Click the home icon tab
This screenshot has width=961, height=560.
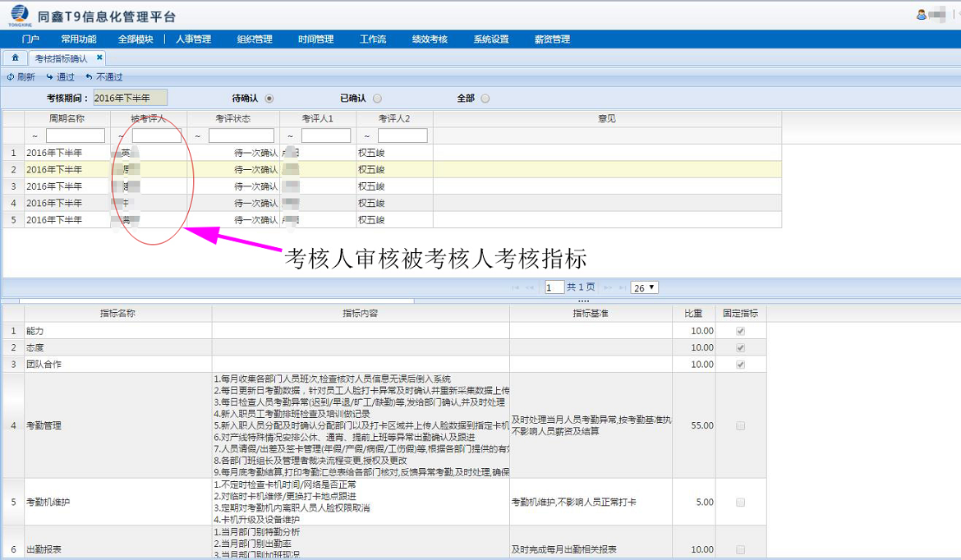(15, 58)
